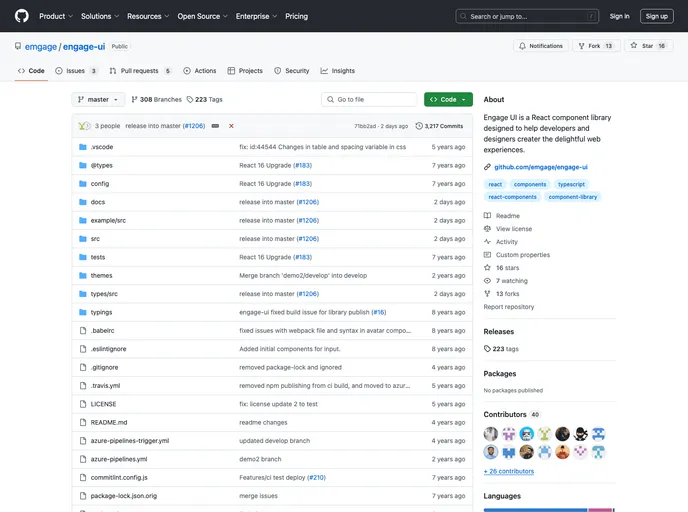Open the engage-ui repository link

coord(84,47)
